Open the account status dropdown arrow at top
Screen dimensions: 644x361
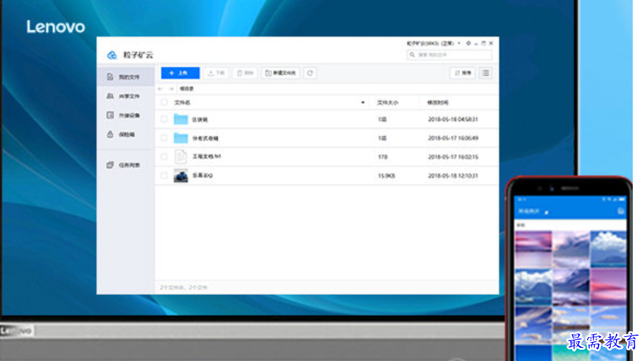459,43
